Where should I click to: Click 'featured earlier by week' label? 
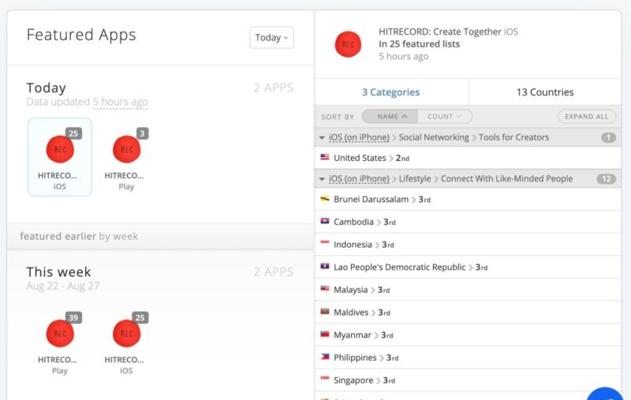(x=79, y=236)
